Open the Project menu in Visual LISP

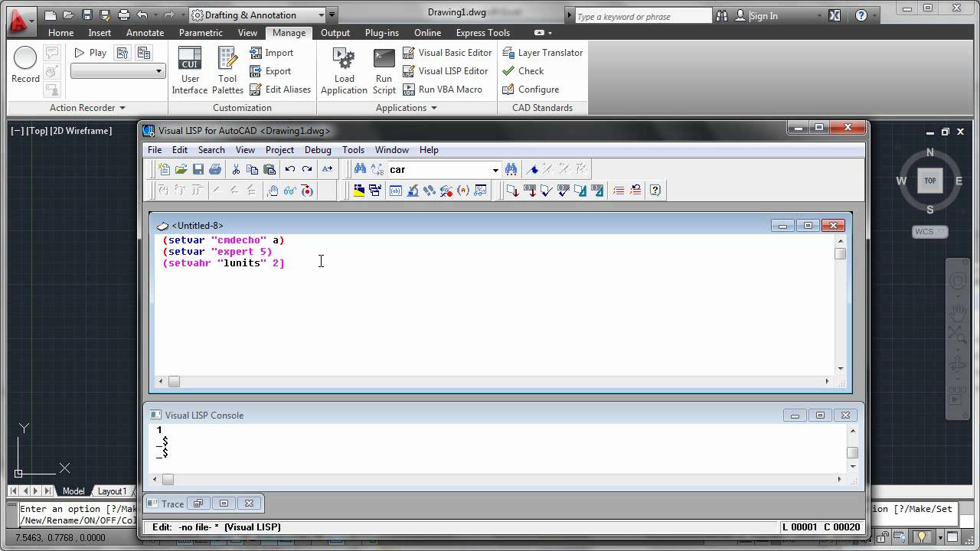279,150
